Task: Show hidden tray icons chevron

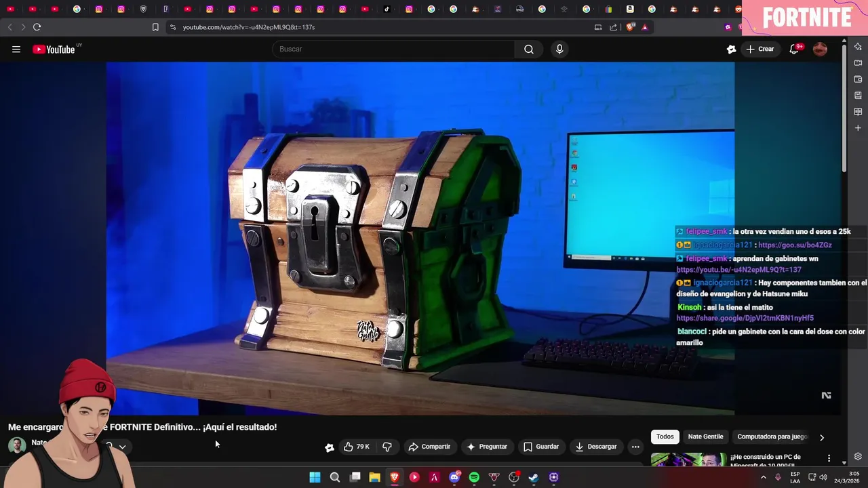Action: click(x=763, y=477)
